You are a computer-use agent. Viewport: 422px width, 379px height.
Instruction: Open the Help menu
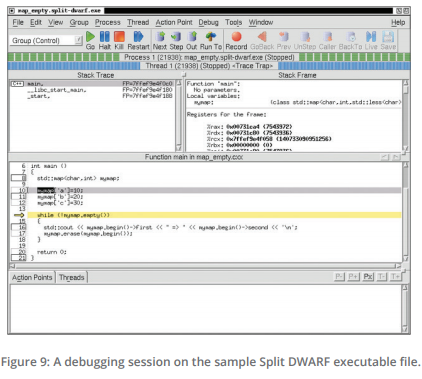[x=398, y=22]
